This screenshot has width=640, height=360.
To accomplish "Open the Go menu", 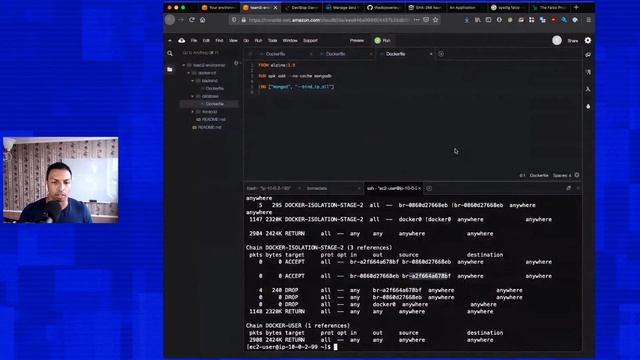I will click(246, 40).
